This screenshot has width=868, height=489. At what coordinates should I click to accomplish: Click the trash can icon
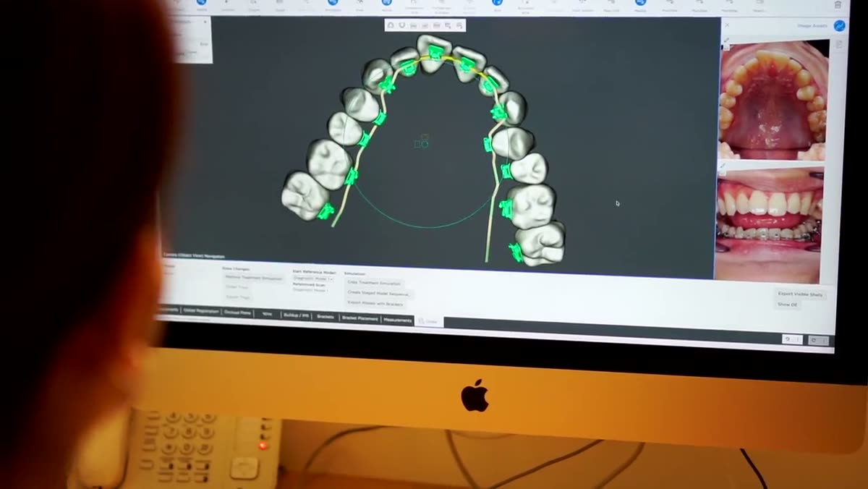coord(838,4)
